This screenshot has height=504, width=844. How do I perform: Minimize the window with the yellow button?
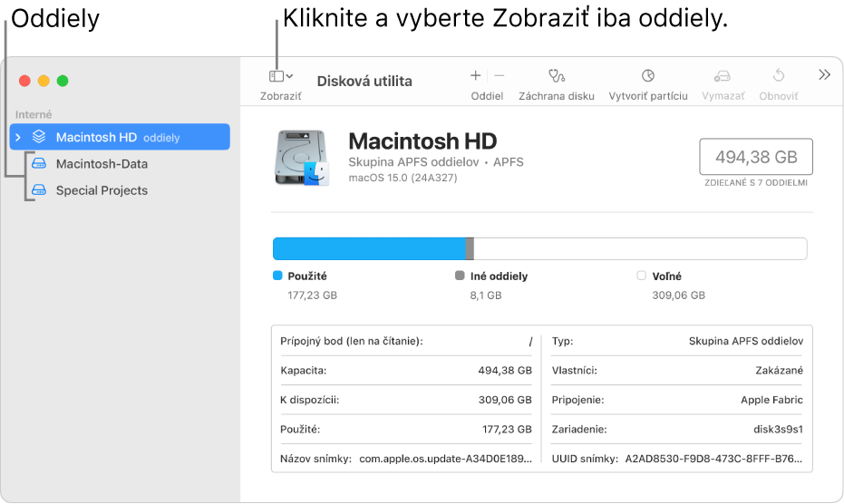(44, 81)
